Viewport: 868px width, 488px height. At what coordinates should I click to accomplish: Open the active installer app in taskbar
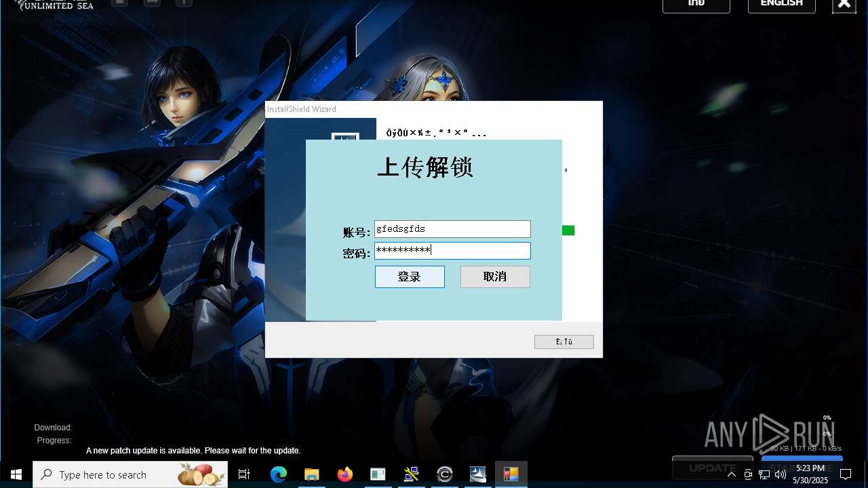(x=511, y=474)
